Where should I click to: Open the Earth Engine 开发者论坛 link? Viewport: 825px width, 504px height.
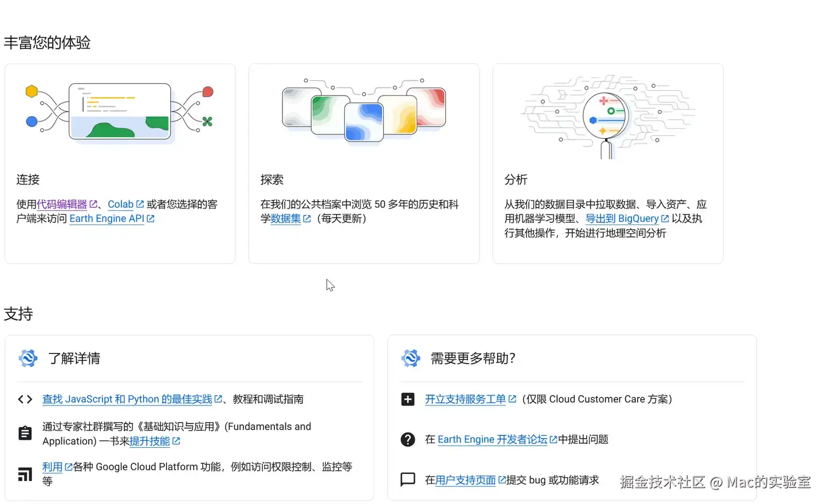pyautogui.click(x=493, y=439)
